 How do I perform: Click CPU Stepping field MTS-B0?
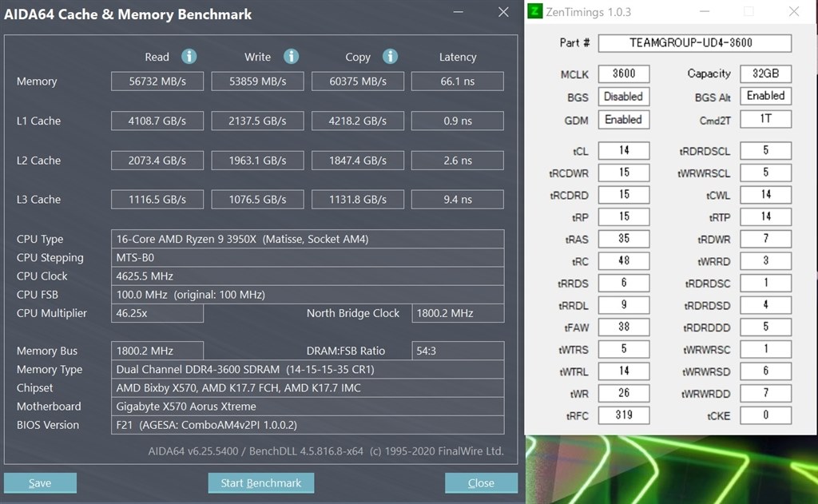pyautogui.click(x=308, y=258)
